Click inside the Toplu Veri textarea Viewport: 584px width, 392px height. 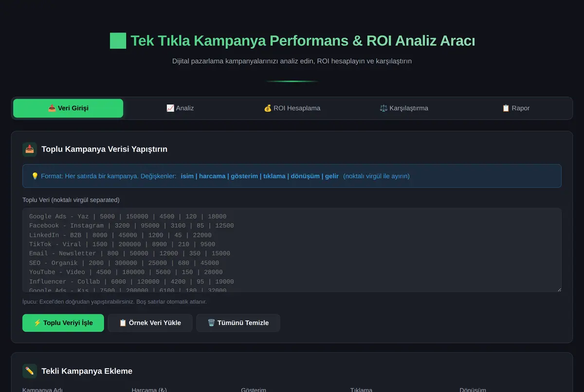coord(292,250)
